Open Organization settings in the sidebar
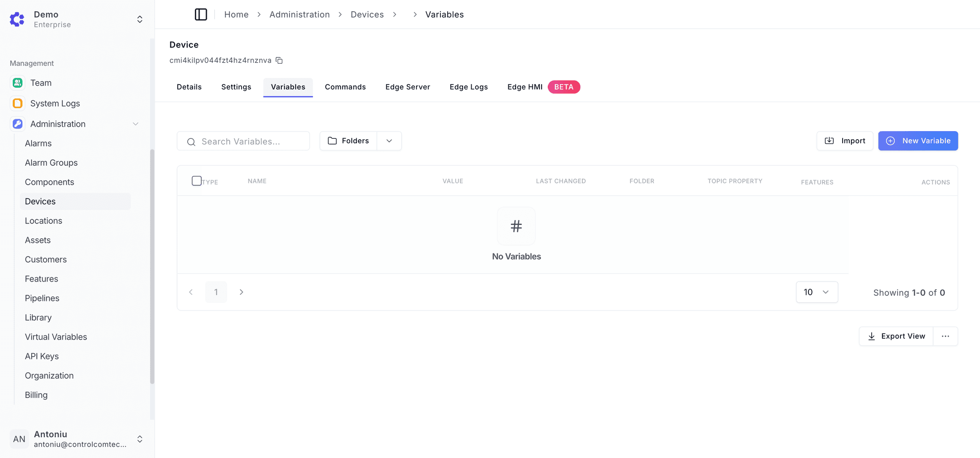 [49, 376]
